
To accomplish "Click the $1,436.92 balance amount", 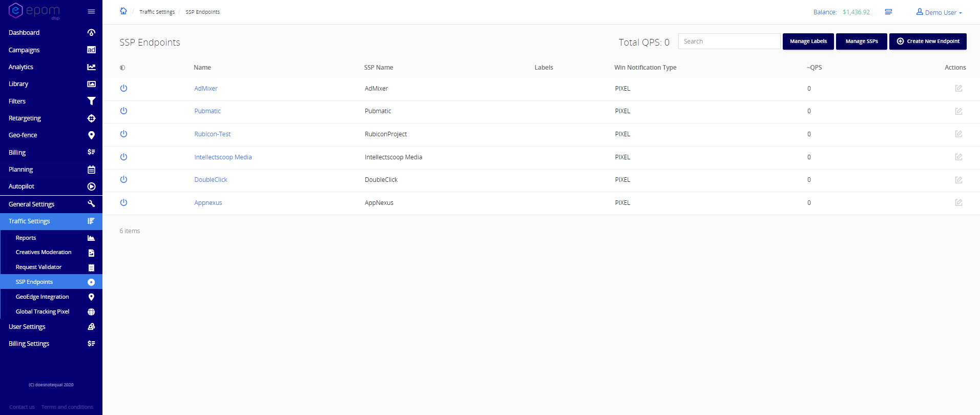I will click(856, 12).
